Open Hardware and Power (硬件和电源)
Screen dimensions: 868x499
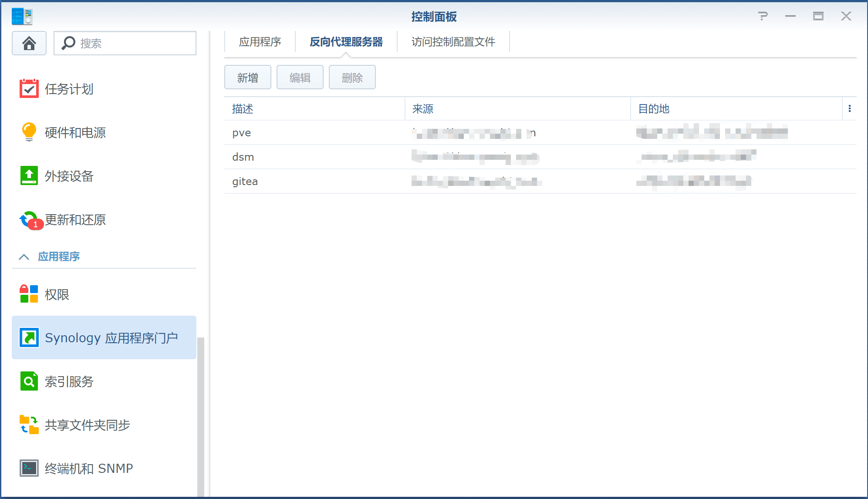tap(29, 132)
